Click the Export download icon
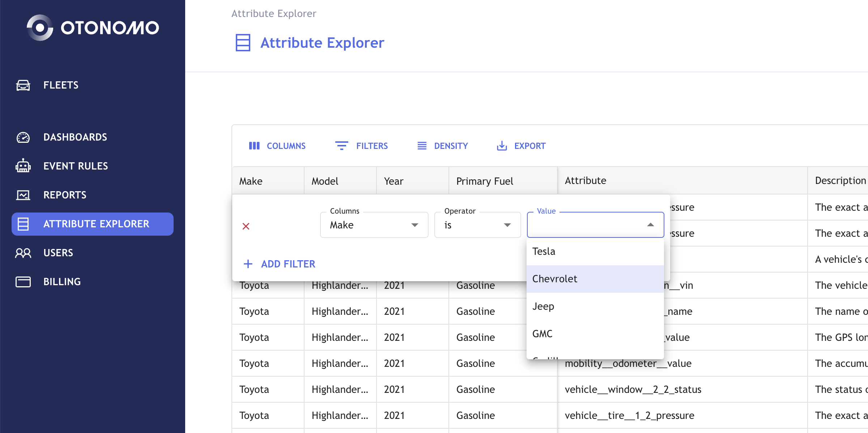Screen dimensions: 868x433 [502, 146]
